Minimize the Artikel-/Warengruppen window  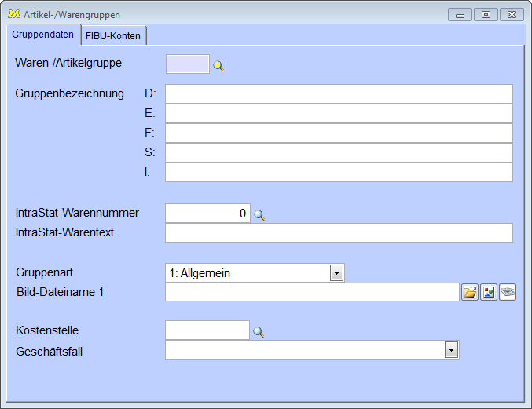coord(460,14)
